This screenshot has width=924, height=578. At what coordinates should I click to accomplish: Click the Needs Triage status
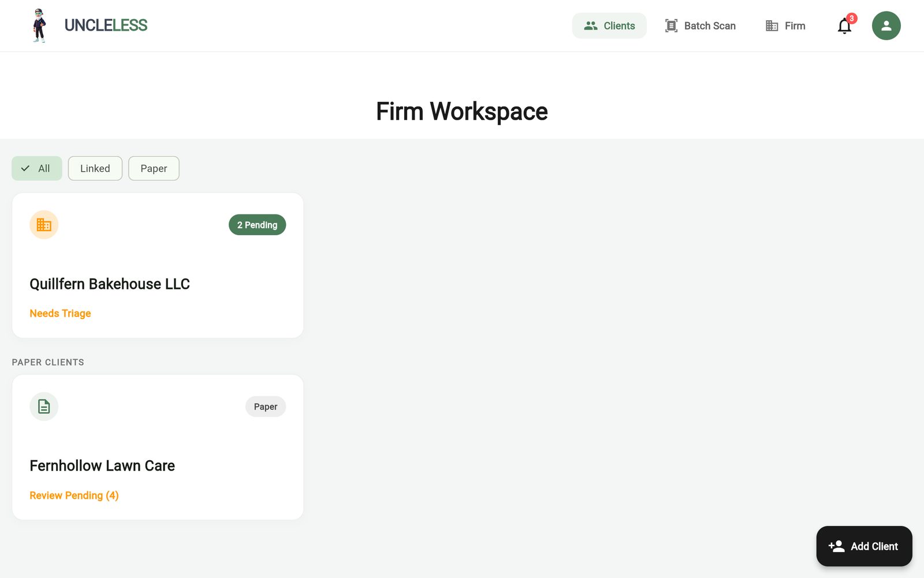[60, 313]
